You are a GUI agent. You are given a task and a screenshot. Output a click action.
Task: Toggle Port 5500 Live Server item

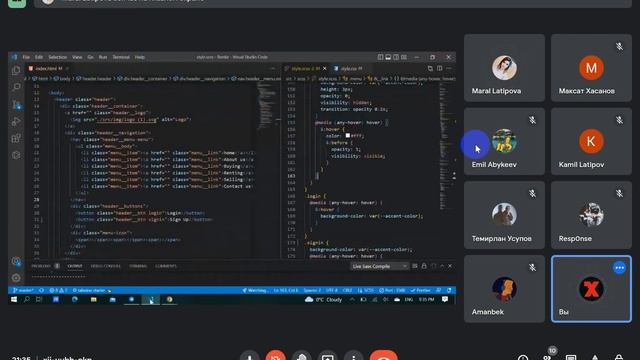392,290
